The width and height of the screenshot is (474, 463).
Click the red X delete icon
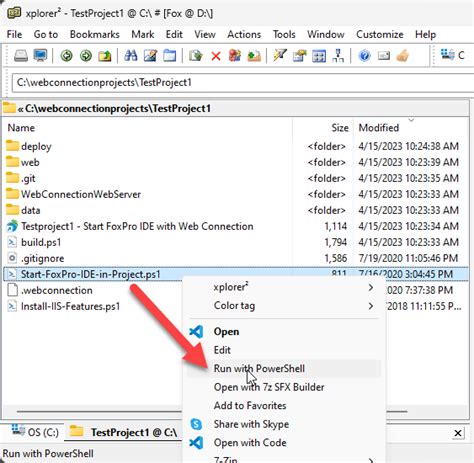216,56
